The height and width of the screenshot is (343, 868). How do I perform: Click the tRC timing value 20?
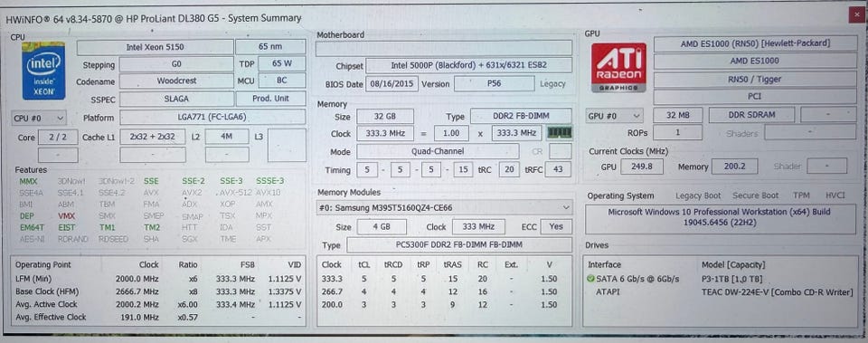[509, 169]
